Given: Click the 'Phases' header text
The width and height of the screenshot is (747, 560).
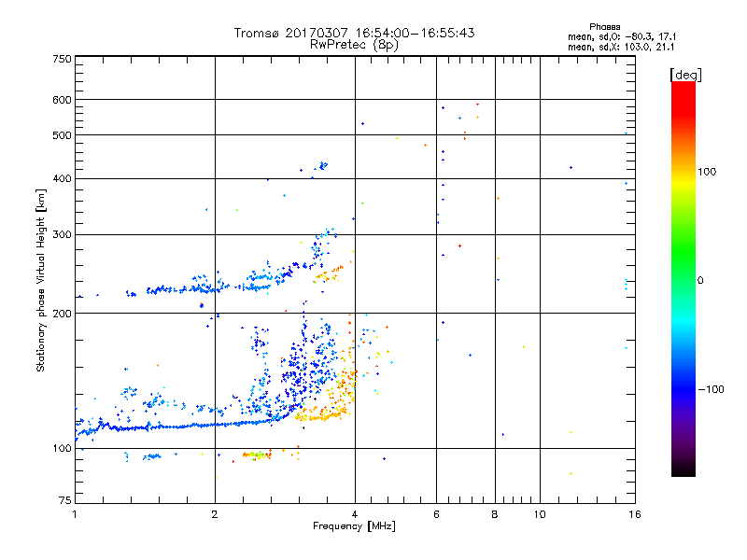Looking at the screenshot, I should tap(604, 27).
